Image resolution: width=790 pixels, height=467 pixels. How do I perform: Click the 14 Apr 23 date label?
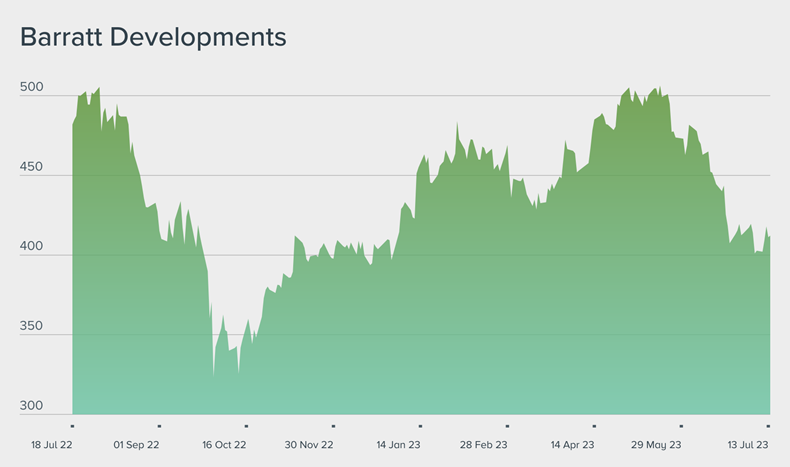pyautogui.click(x=570, y=444)
